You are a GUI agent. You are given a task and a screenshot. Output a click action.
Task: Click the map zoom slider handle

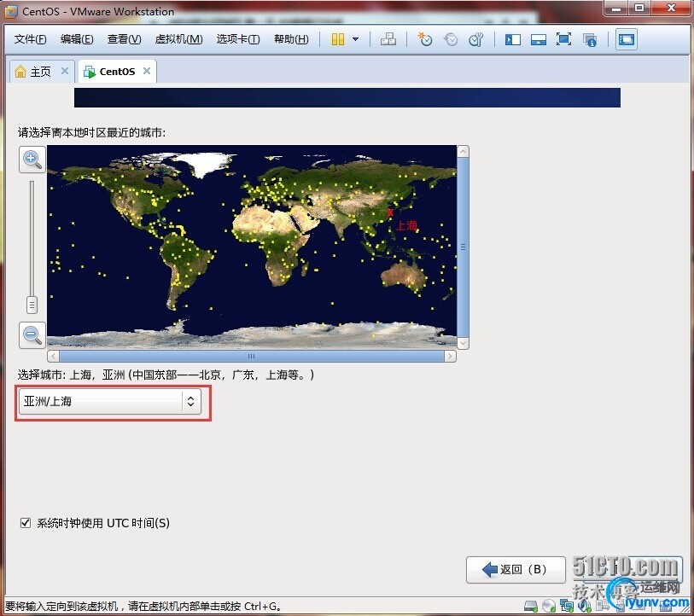point(32,305)
